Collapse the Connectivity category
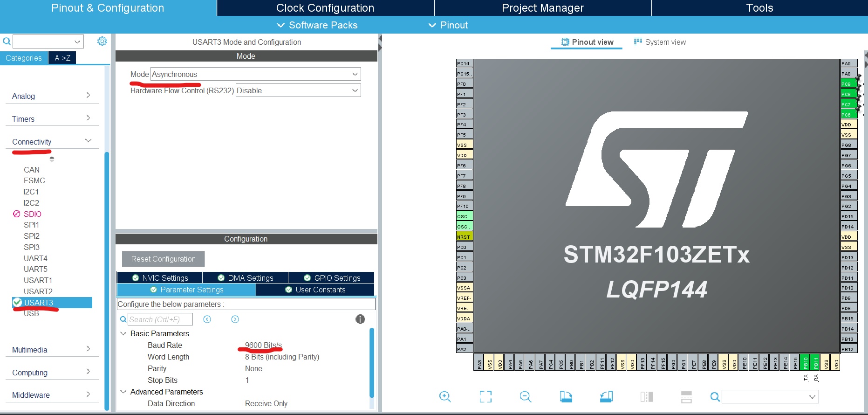Screen dimensions: 868x415 coord(52,141)
